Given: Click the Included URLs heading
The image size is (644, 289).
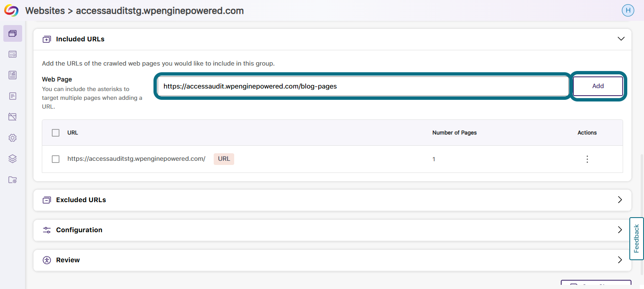Looking at the screenshot, I should pos(80,39).
